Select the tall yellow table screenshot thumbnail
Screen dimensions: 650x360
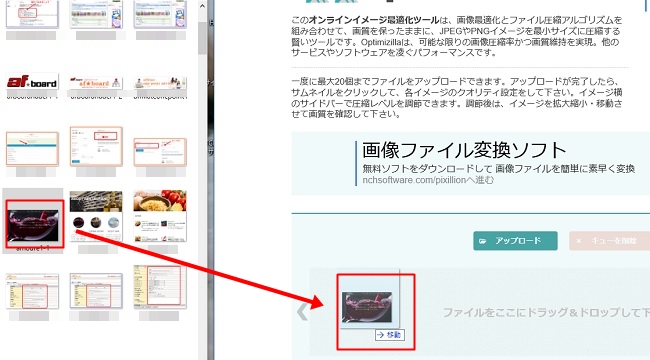click(160, 287)
